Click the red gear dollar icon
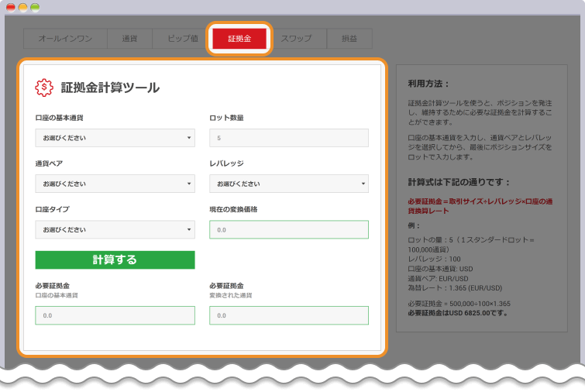Image resolution: width=585 pixels, height=392 pixels. click(x=44, y=88)
